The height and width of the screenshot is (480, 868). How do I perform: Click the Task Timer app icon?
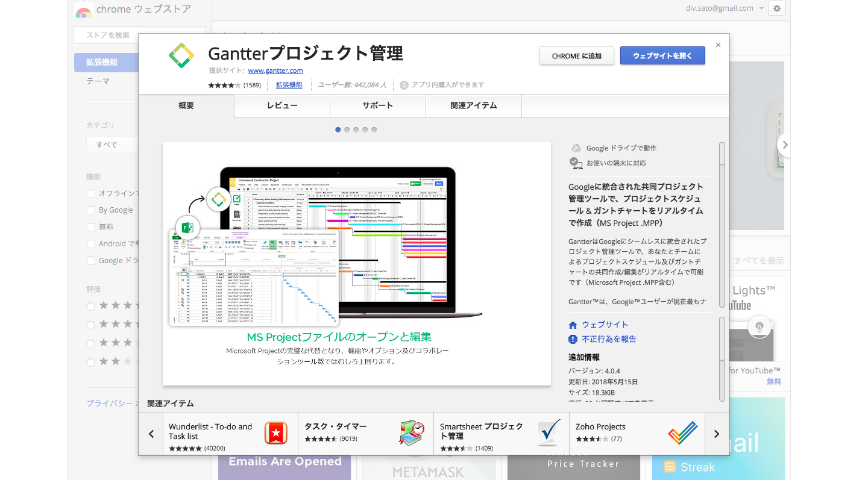(412, 432)
